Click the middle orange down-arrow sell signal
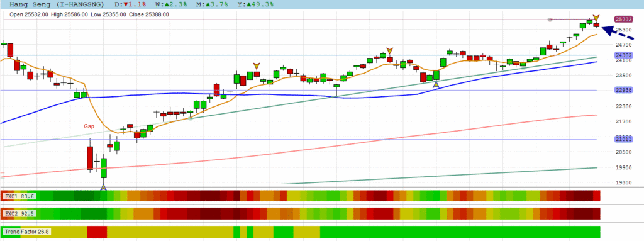644x241 pixels. (389, 51)
